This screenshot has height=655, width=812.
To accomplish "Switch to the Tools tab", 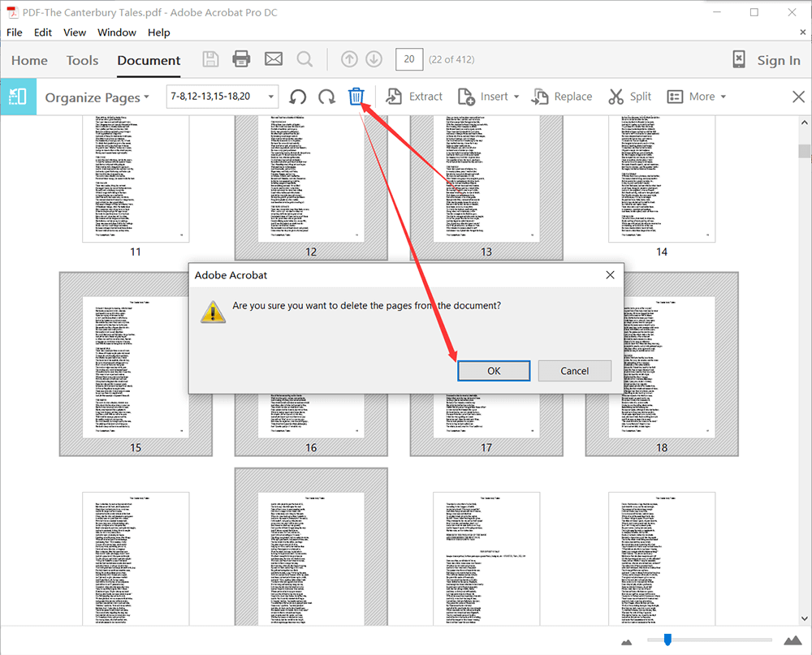I will tap(82, 60).
